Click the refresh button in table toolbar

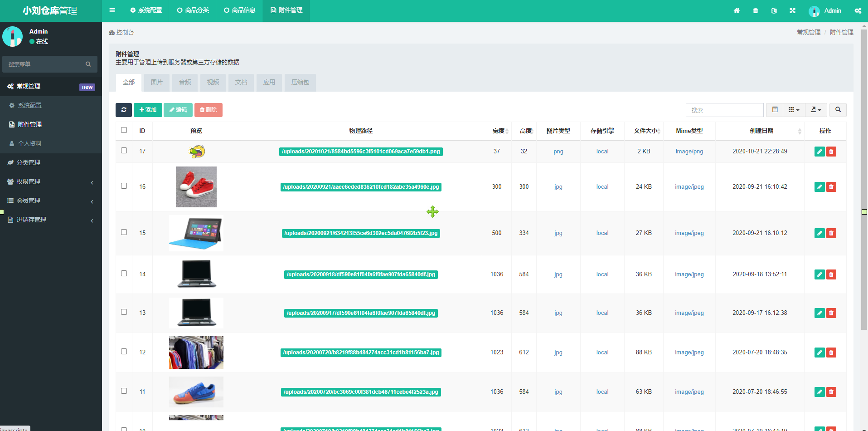click(124, 110)
